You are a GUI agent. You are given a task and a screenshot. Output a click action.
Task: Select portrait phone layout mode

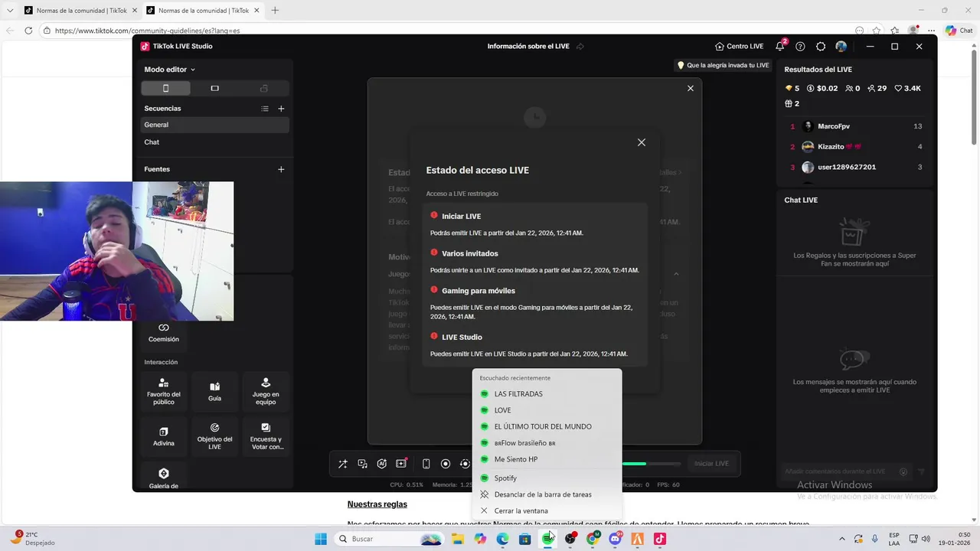pyautogui.click(x=165, y=88)
